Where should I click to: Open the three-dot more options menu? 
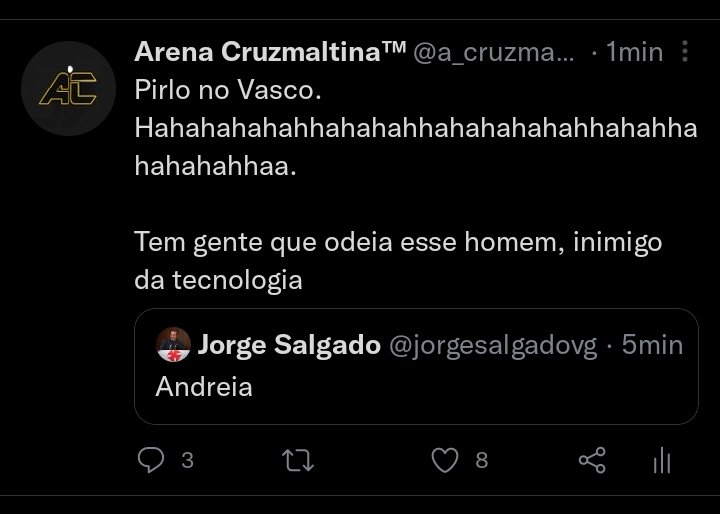pos(685,51)
